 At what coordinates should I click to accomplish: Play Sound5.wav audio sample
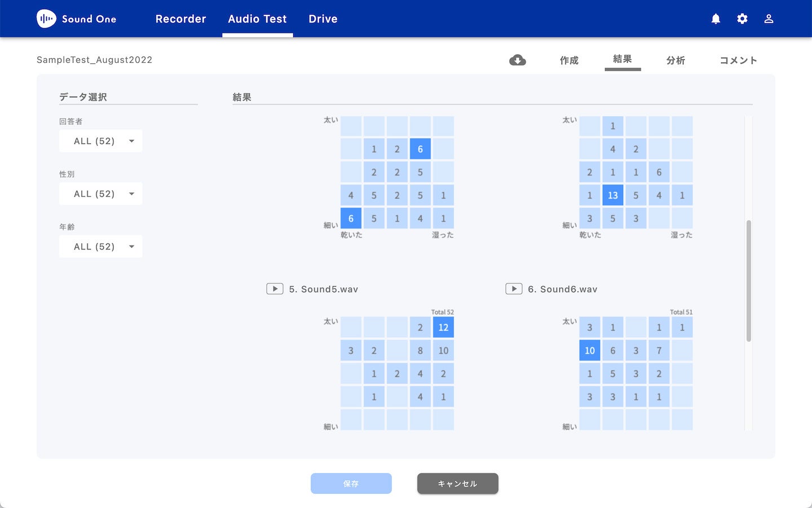pyautogui.click(x=275, y=288)
